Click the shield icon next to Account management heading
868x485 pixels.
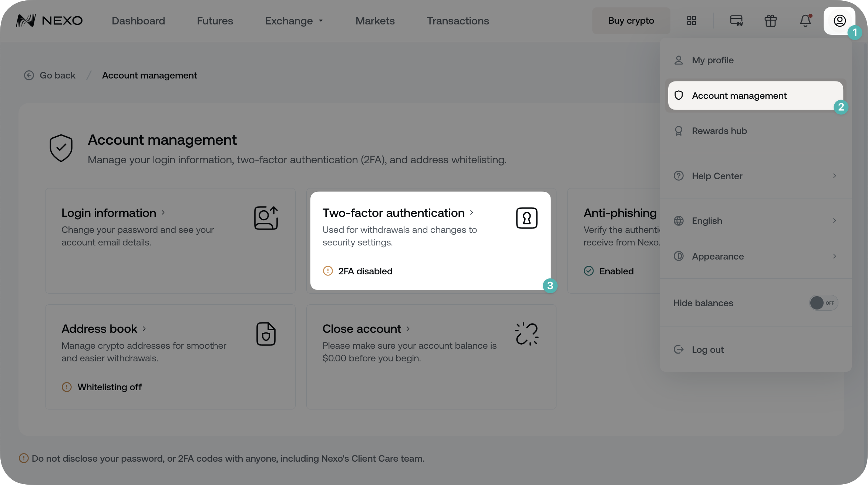(61, 148)
